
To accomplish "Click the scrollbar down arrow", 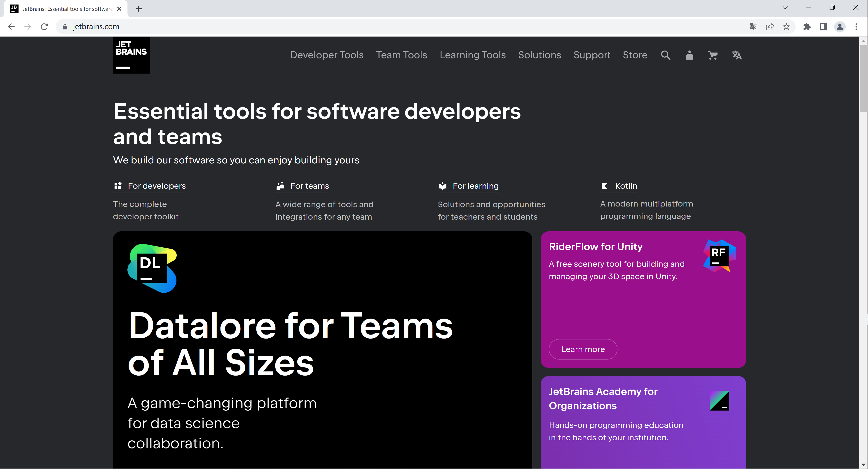I will 863,465.
